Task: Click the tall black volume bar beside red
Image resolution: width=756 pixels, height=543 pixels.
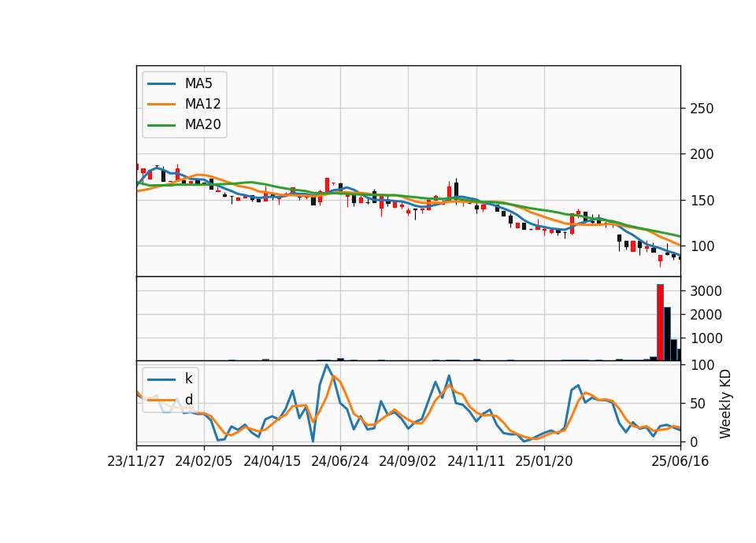Action: click(667, 334)
